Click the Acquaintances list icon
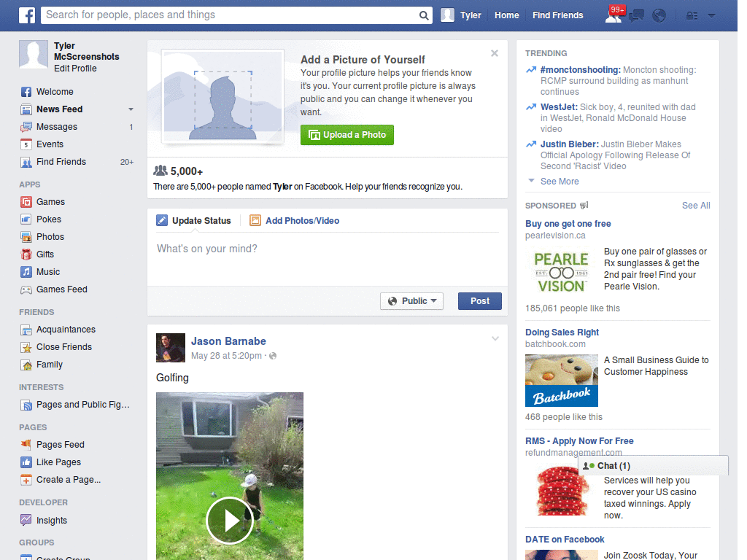The image size is (747, 560). tap(26, 330)
